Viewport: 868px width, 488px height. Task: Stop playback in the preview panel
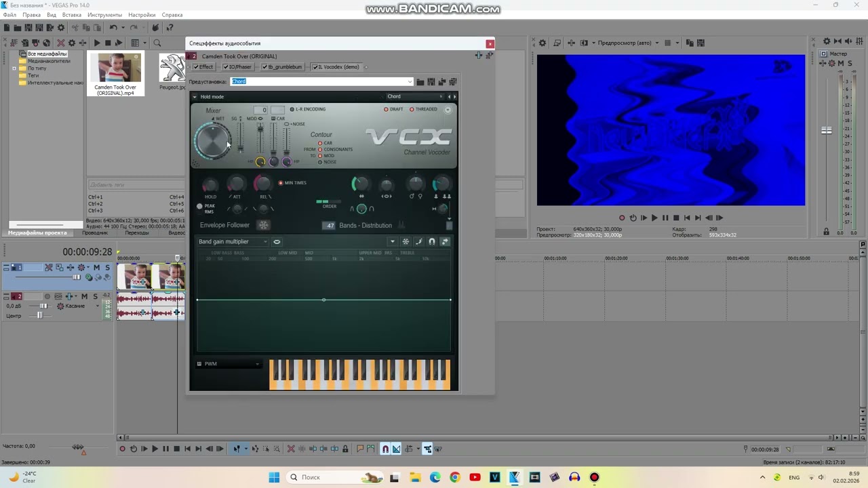676,218
